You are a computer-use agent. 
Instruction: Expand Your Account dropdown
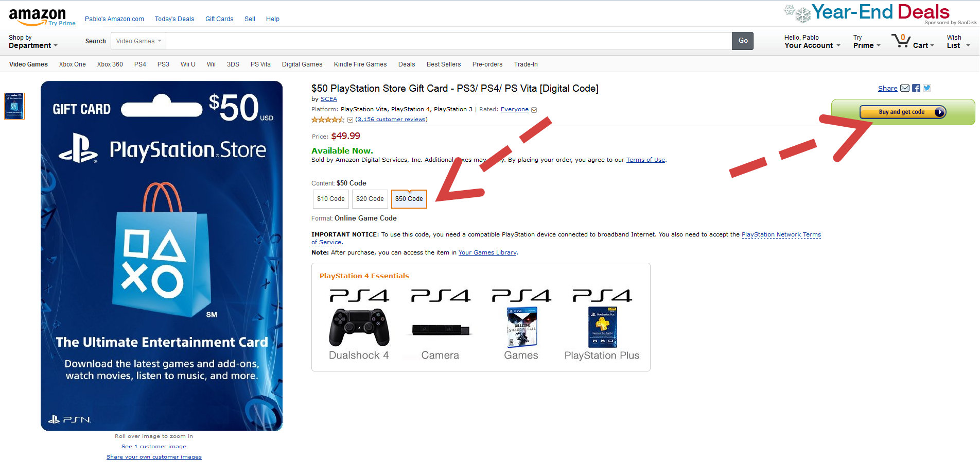[x=812, y=42]
